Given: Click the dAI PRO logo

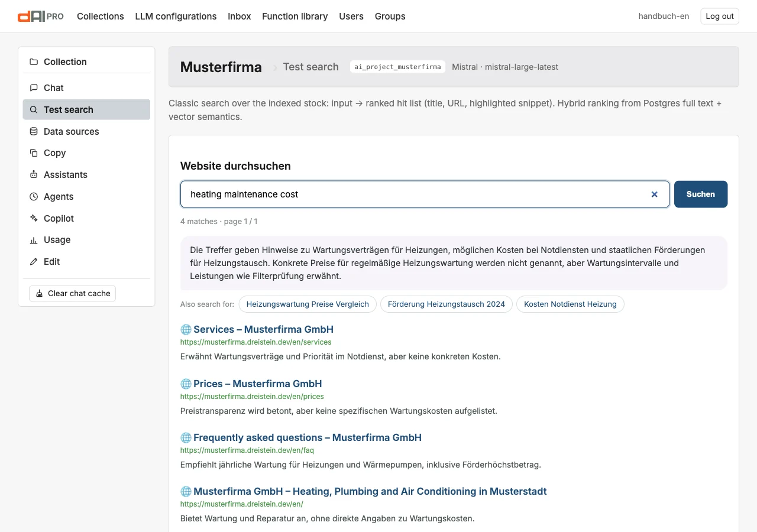Looking at the screenshot, I should pyautogui.click(x=41, y=17).
